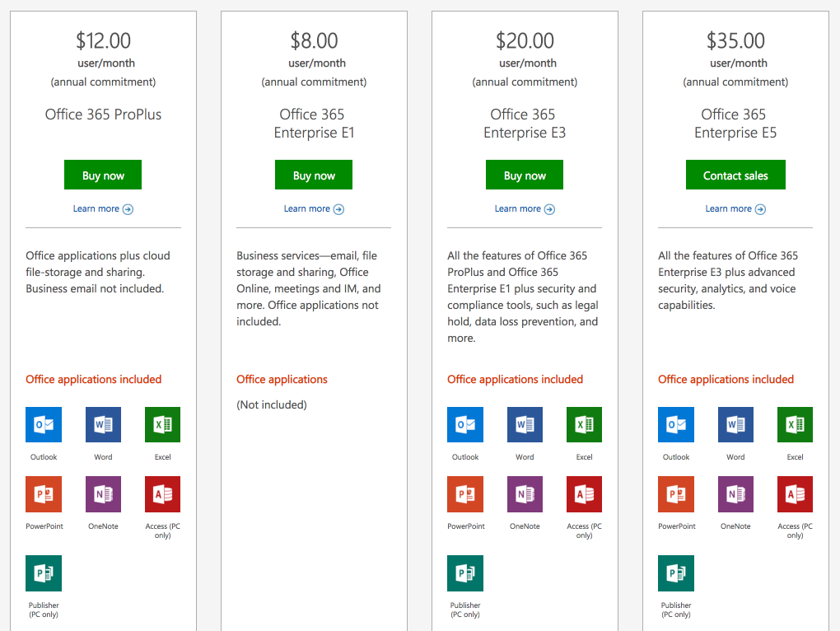Viewport: 840px width, 631px height.
Task: Open Learn more link for Enterprise E1
Action: [x=314, y=209]
